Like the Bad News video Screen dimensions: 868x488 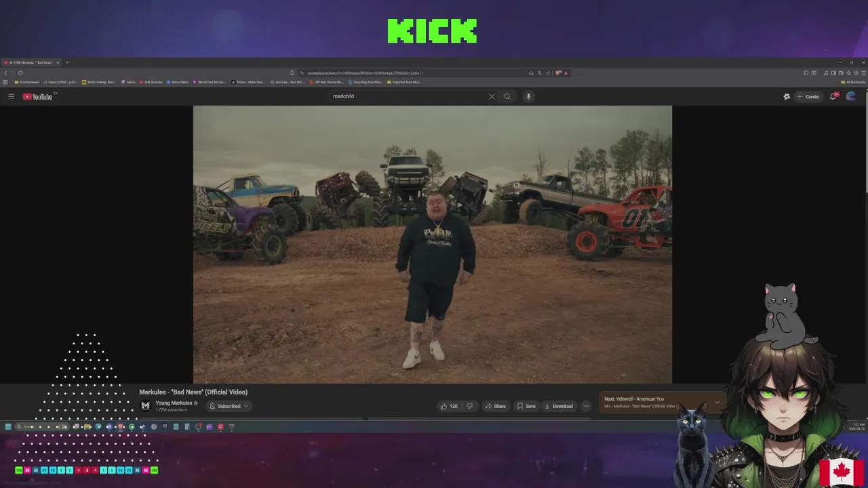click(449, 406)
